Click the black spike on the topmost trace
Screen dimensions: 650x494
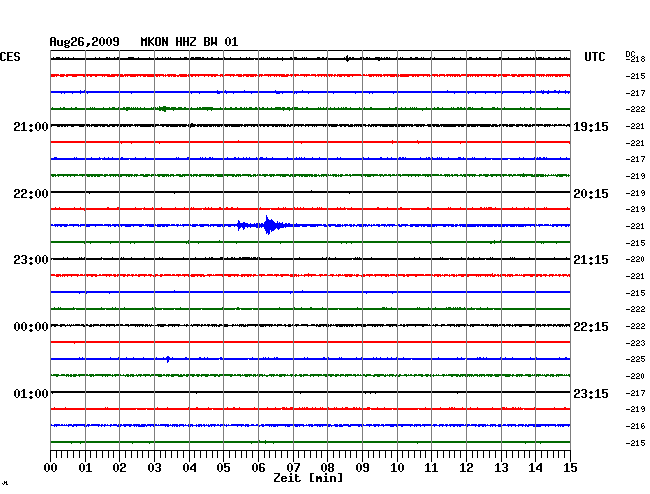click(347, 59)
